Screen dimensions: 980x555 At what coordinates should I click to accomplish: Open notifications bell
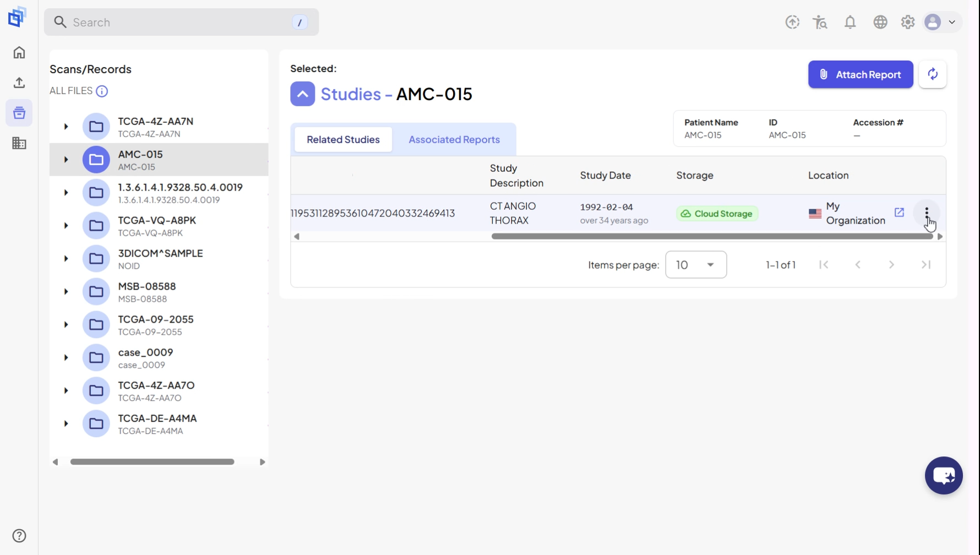point(850,22)
